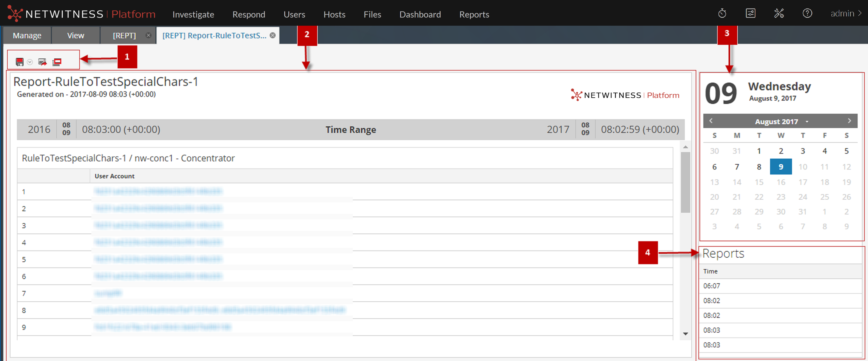Image resolution: width=868 pixels, height=361 pixels.
Task: Open the wrench and screwdriver tools icon
Action: point(779,13)
